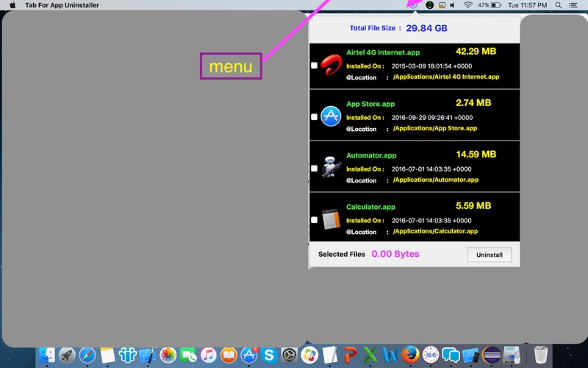Open the blue chat-bubbles app in the Dock

pos(451,355)
